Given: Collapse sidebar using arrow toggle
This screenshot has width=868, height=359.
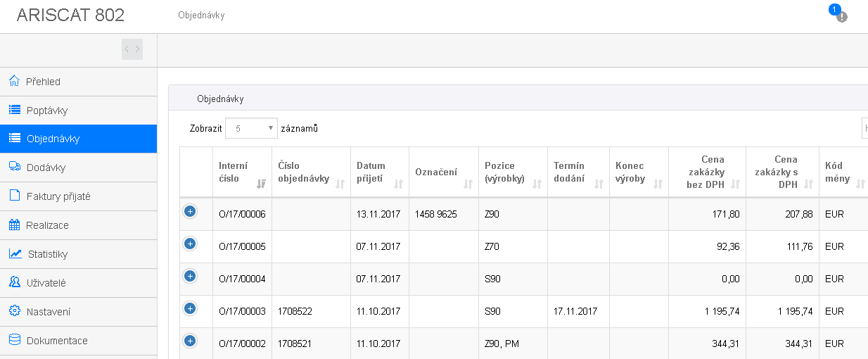Looking at the screenshot, I should pyautogui.click(x=132, y=49).
